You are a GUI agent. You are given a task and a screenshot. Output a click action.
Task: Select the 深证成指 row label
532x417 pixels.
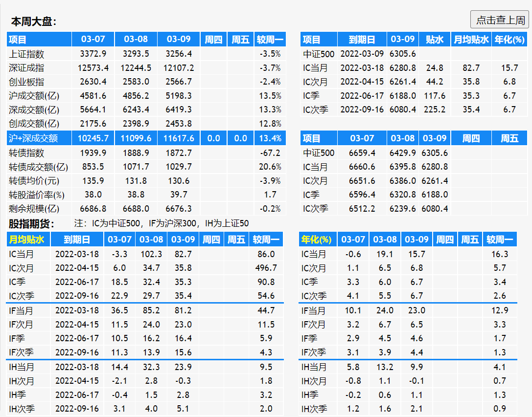coord(26,68)
